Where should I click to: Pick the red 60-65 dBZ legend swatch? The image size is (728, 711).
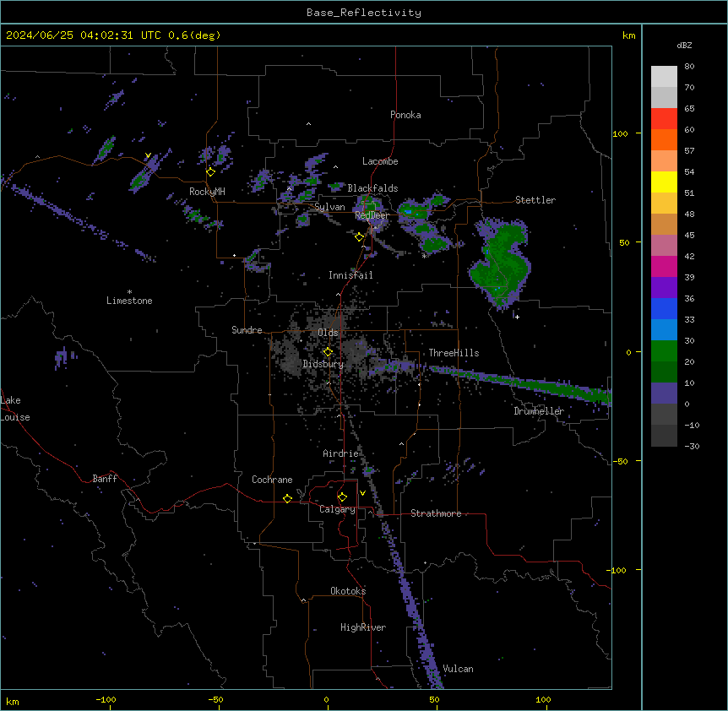[x=664, y=119]
